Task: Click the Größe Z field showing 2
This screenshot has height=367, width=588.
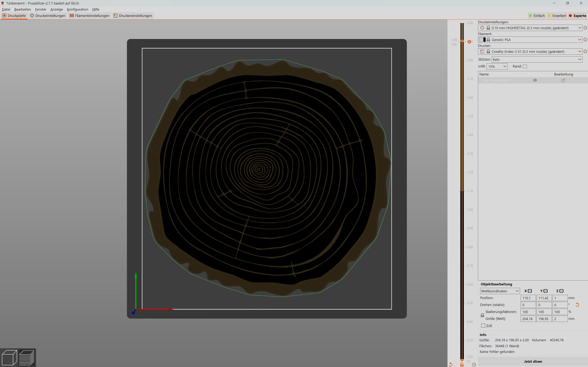Action: point(560,319)
